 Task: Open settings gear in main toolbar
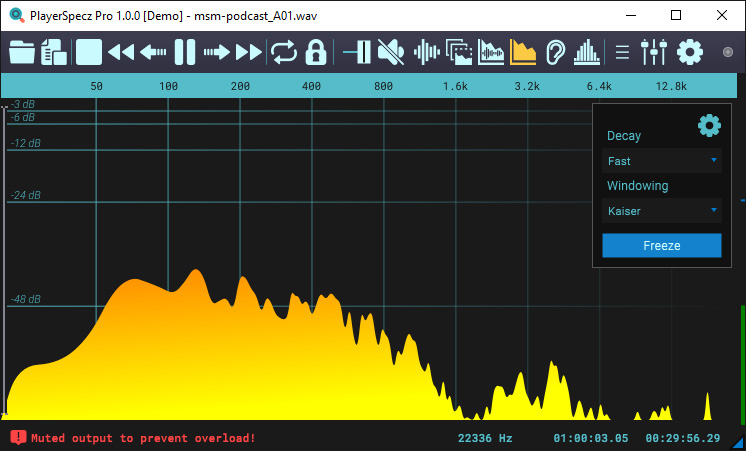pyautogui.click(x=690, y=51)
